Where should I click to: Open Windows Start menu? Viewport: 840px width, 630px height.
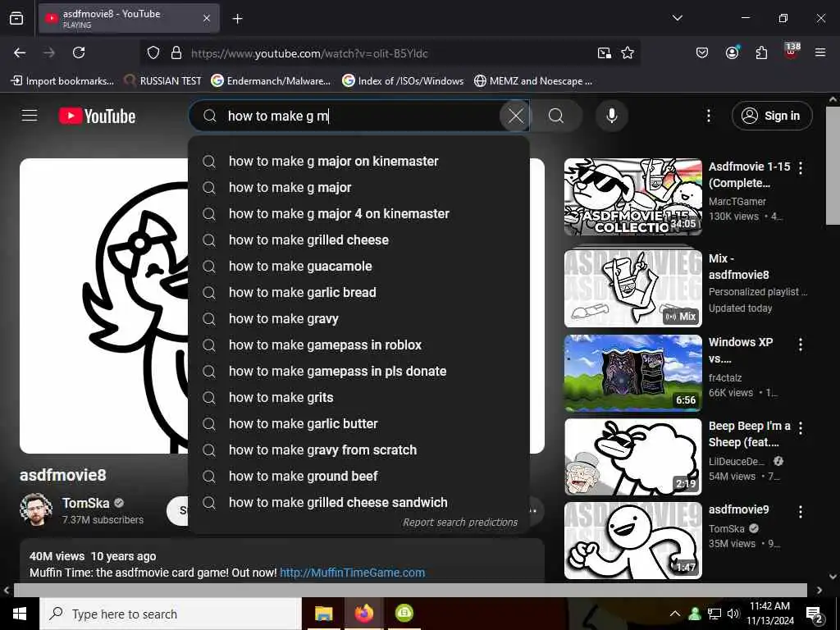pyautogui.click(x=20, y=614)
